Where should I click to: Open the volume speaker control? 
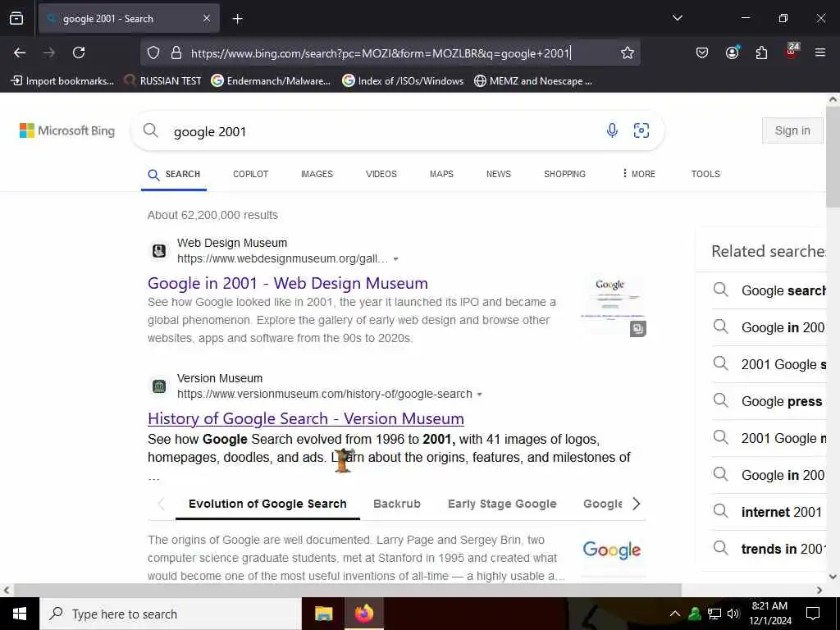tap(733, 614)
